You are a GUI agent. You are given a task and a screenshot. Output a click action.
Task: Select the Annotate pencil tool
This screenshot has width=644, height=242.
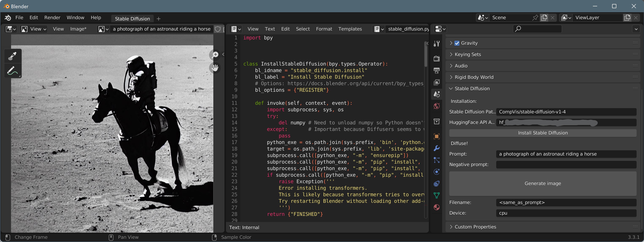click(12, 71)
